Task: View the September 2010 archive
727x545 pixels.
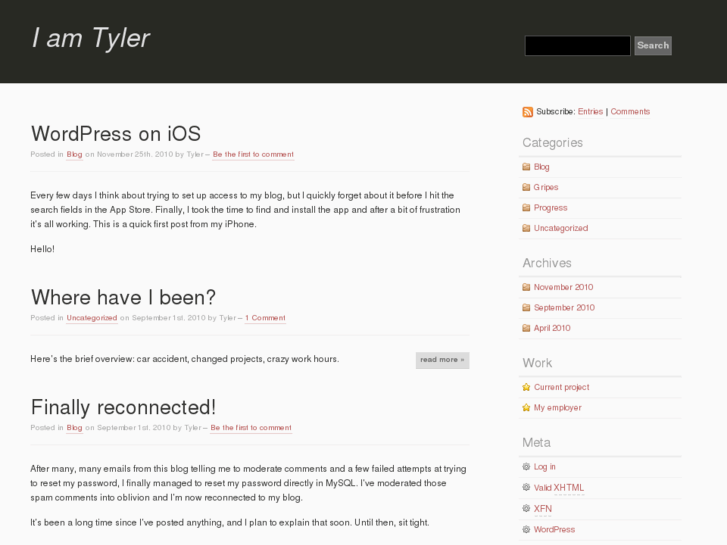Action: point(564,308)
